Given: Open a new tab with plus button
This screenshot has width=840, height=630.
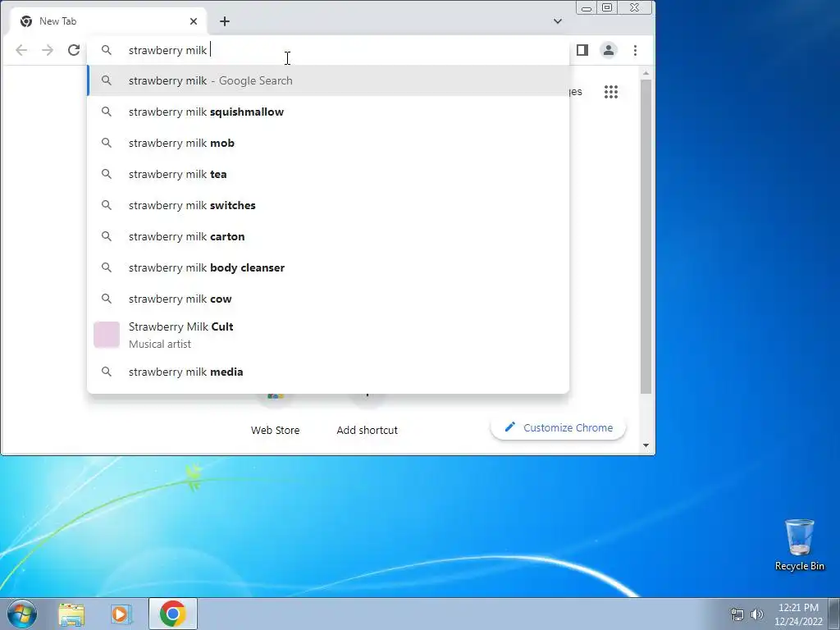Looking at the screenshot, I should tap(225, 21).
